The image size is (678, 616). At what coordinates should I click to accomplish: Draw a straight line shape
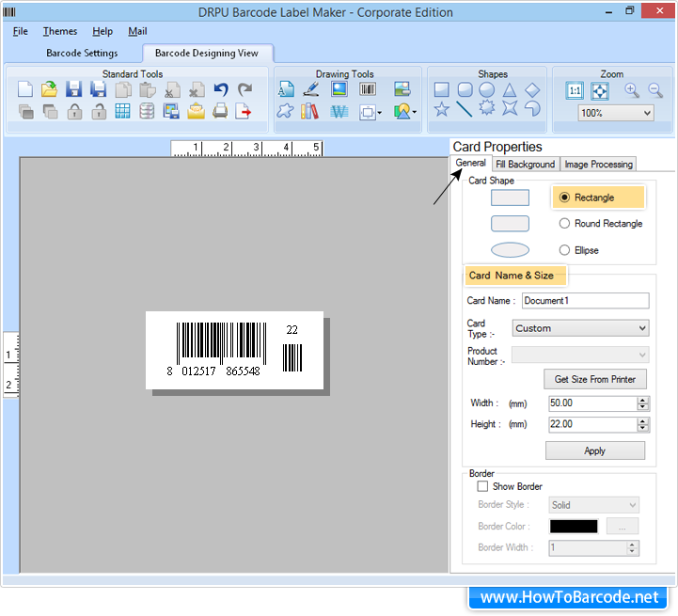(x=465, y=109)
